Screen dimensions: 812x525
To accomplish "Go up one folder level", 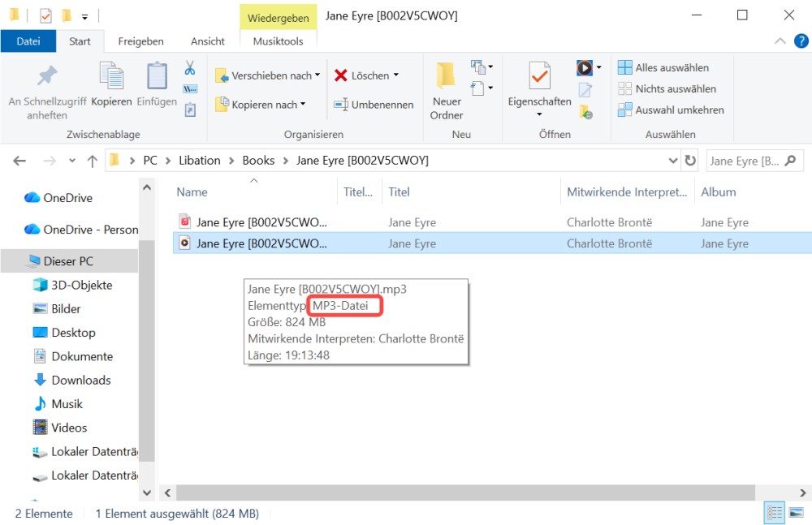I will (x=93, y=161).
